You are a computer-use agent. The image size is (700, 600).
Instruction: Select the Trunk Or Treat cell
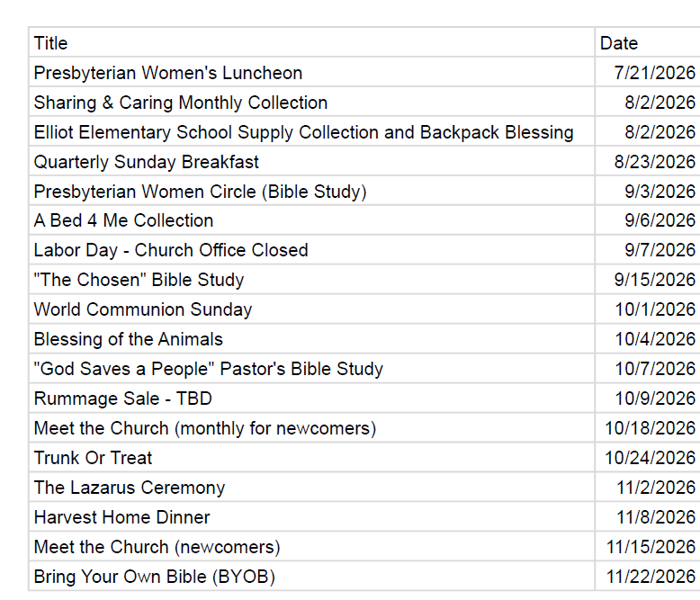[x=311, y=458]
